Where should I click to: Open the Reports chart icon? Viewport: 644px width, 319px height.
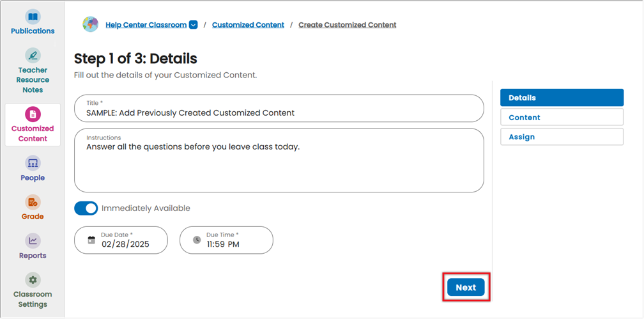click(x=33, y=241)
